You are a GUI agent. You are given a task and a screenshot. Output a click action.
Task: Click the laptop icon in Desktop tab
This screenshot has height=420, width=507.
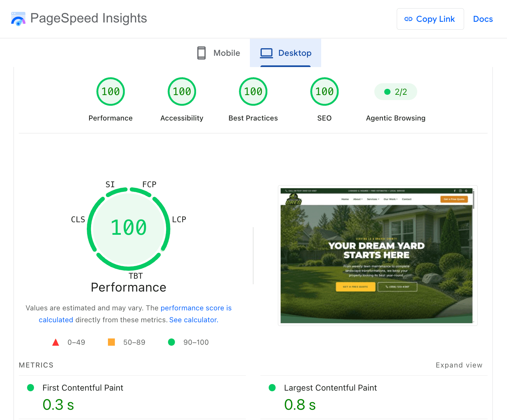pyautogui.click(x=266, y=53)
